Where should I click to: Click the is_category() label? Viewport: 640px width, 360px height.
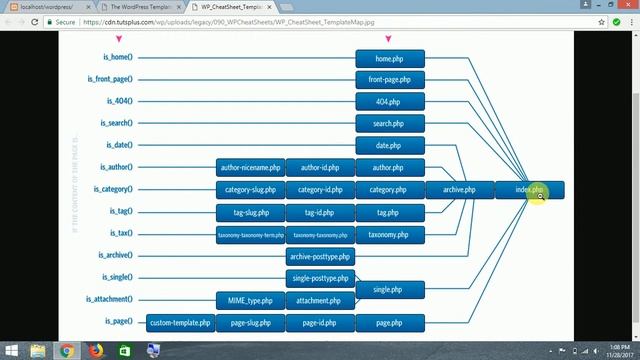(x=113, y=189)
